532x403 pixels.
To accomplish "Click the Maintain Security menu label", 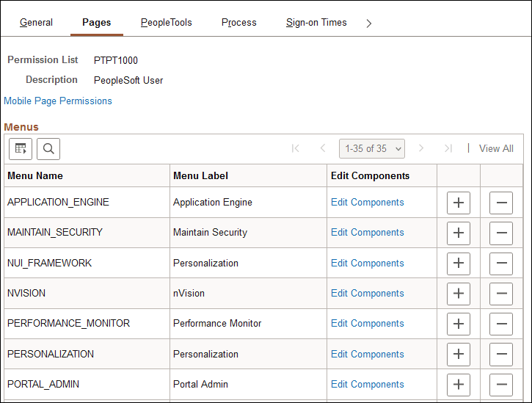I will point(210,232).
